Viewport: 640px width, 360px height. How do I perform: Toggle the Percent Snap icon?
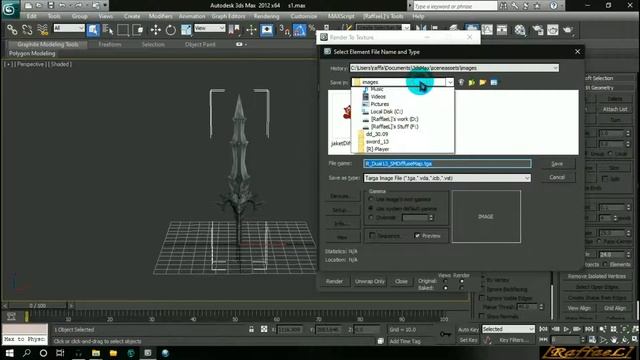click(x=312, y=29)
